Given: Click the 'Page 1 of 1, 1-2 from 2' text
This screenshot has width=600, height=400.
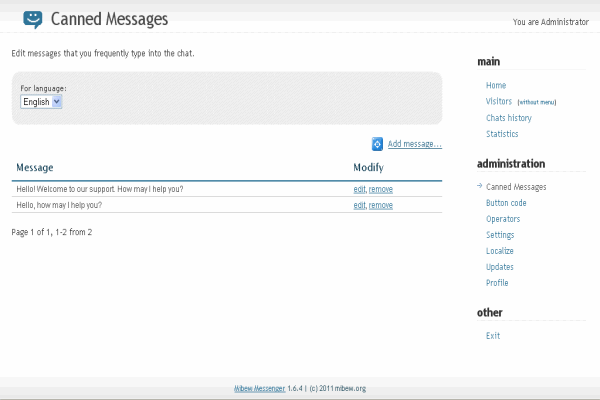Looking at the screenshot, I should click(x=52, y=232).
